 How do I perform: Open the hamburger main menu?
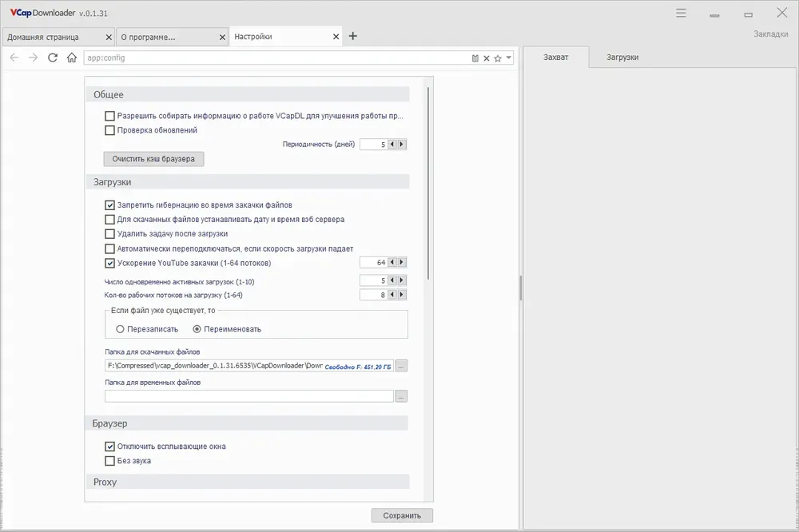(681, 14)
